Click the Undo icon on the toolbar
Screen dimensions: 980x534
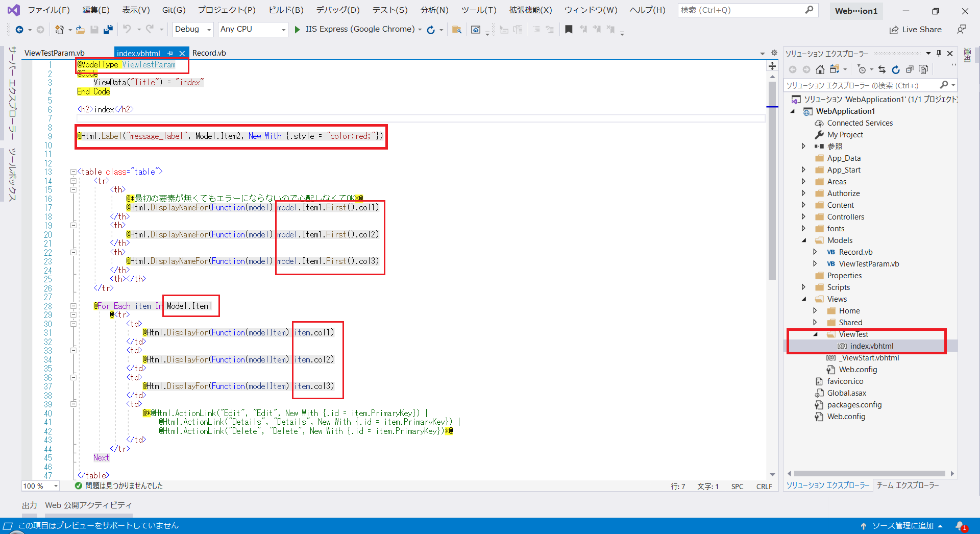(x=128, y=29)
